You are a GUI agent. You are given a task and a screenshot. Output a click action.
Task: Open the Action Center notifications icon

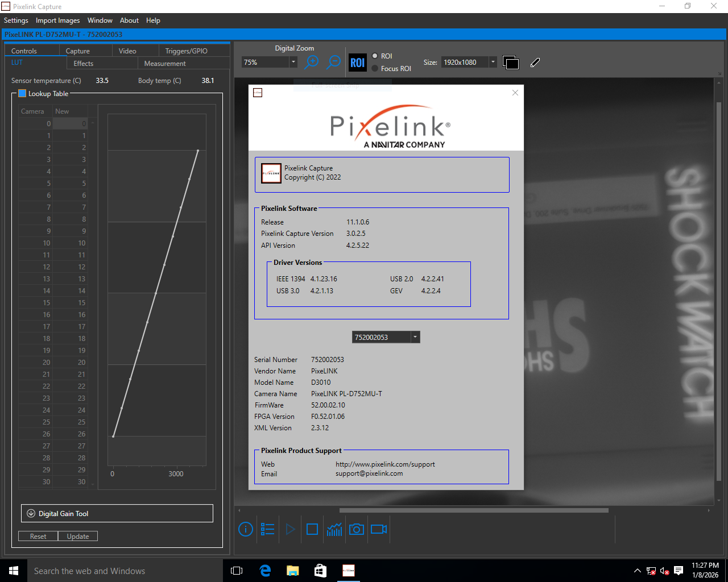pos(679,571)
